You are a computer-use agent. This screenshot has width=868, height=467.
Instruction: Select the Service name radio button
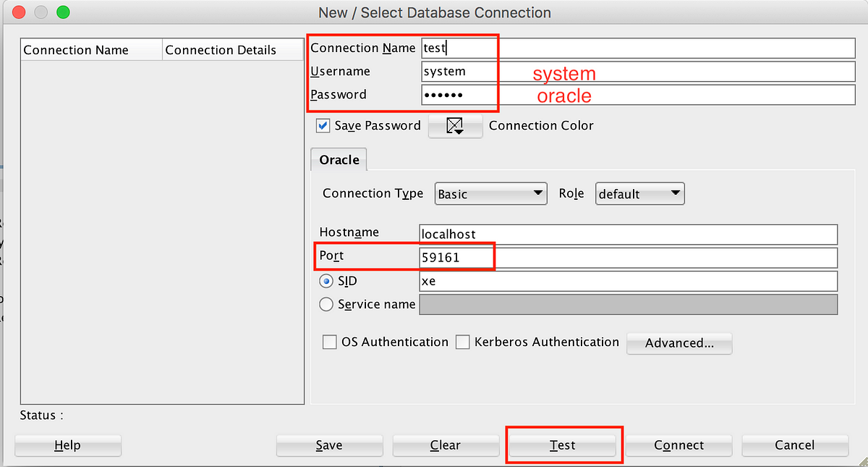tap(326, 305)
